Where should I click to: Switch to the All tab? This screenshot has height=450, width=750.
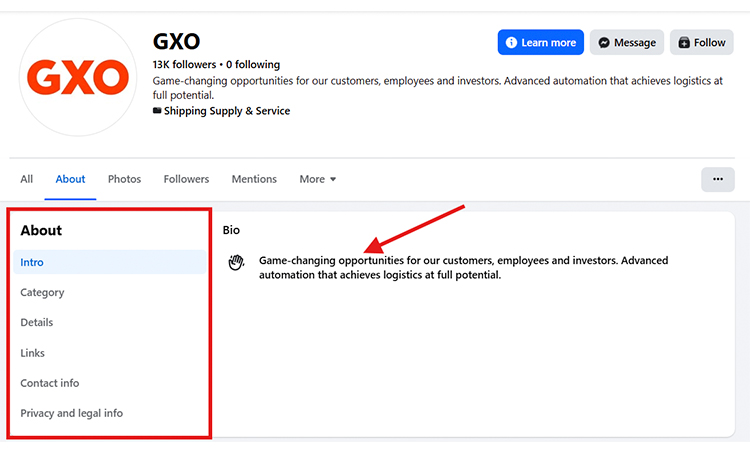point(26,179)
